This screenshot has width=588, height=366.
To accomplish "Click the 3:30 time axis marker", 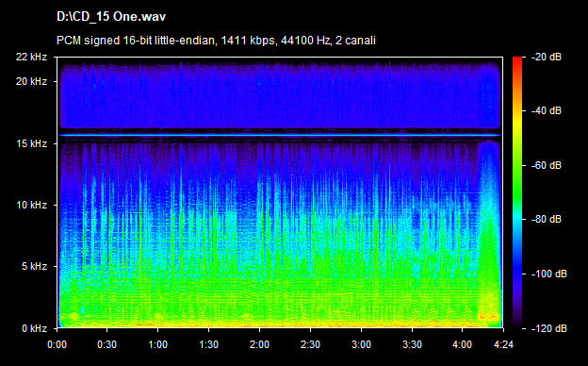I will [412, 344].
